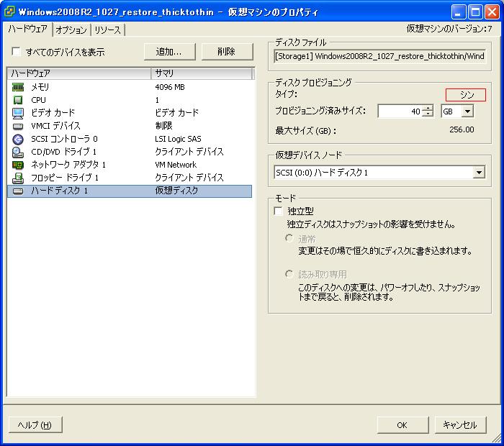This screenshot has width=504, height=446.
Task: Click the provisioned size input field
Action: coord(400,111)
